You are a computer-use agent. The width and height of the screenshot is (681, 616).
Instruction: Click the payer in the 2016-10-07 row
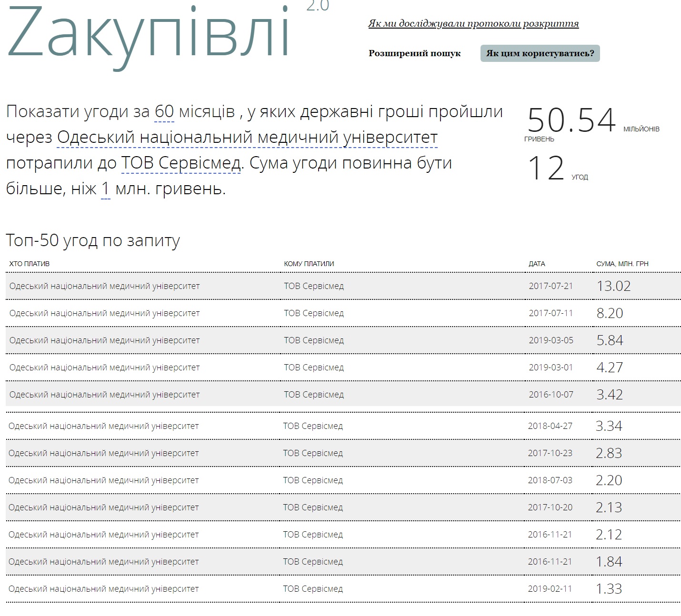104,395
